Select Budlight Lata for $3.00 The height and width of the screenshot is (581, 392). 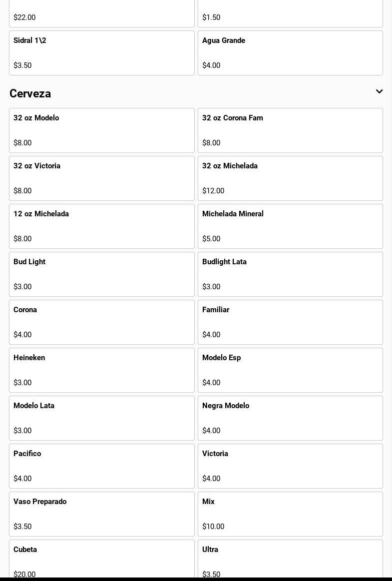290,274
